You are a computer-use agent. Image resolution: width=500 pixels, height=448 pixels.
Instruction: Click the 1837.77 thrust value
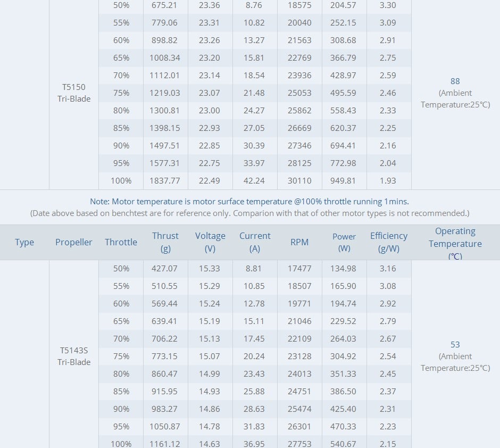(164, 181)
